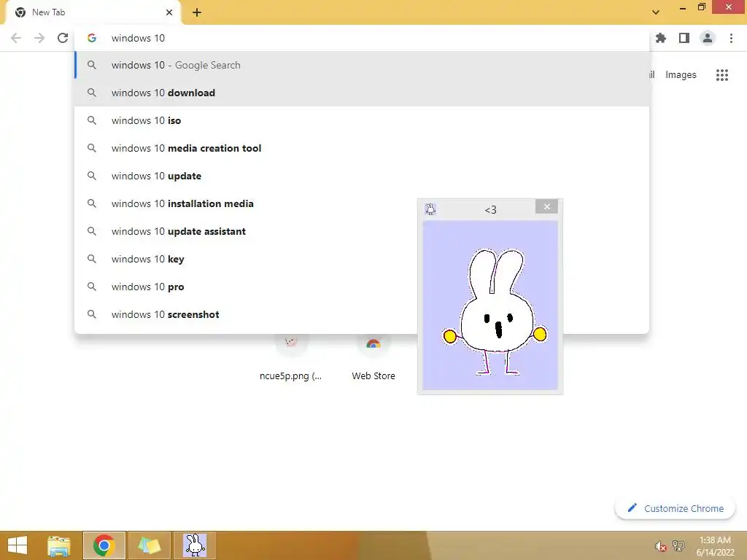747x560 pixels.
Task: Reload the page with the refresh icon
Action: pos(63,38)
